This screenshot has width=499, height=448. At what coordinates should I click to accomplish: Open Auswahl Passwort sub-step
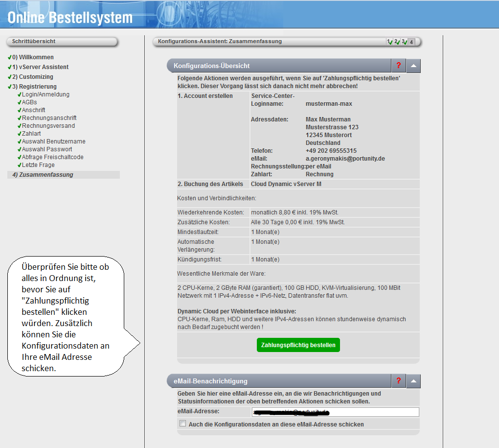pos(47,149)
